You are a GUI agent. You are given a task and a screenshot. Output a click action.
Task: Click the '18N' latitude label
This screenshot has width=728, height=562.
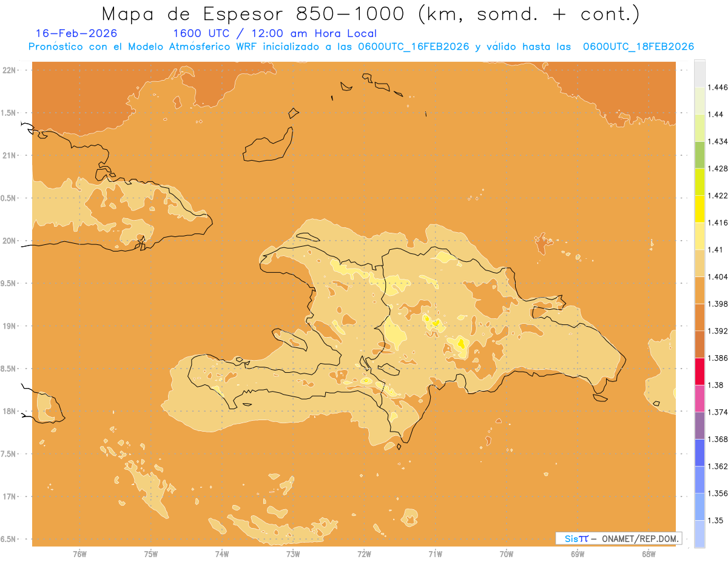click(x=9, y=411)
